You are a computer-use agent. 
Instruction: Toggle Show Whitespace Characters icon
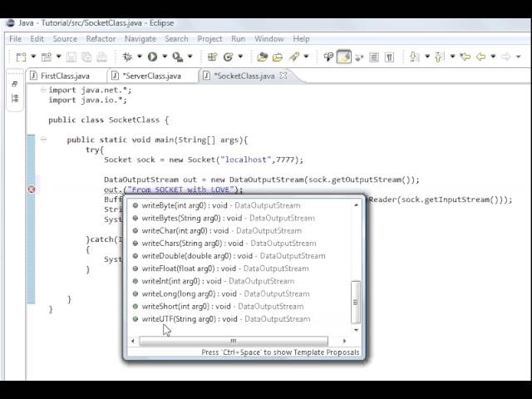pos(390,57)
